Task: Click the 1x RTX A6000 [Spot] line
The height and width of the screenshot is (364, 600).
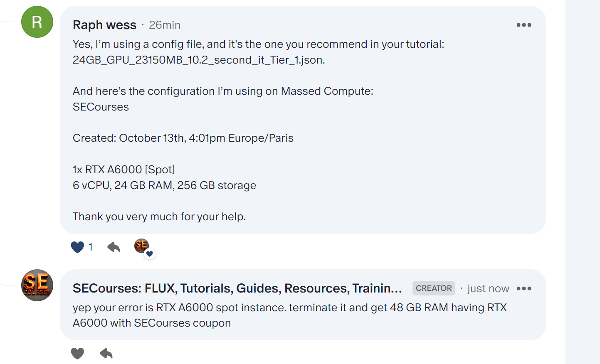Action: tap(124, 170)
